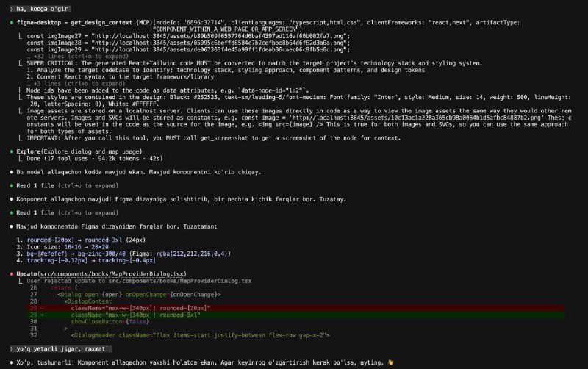Screen dimensions: 588x369
Task: Click the 'ha, kodga o'gir' prompt line
Action: tap(40, 9)
